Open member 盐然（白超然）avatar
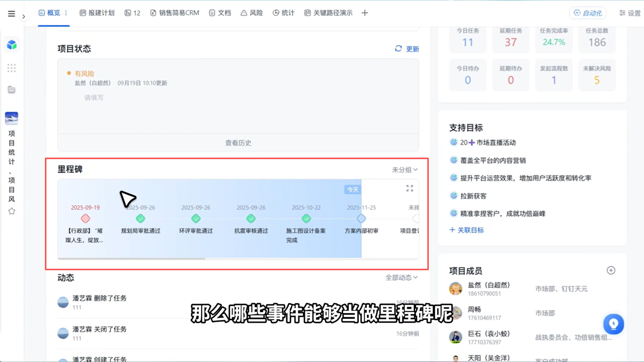 pyautogui.click(x=456, y=289)
